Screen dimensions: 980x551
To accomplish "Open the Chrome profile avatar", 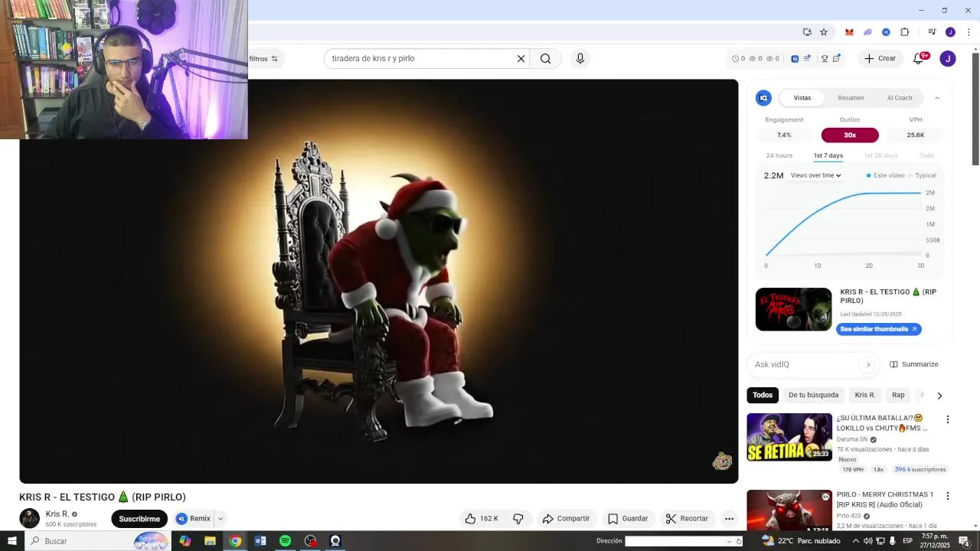I will [x=950, y=32].
